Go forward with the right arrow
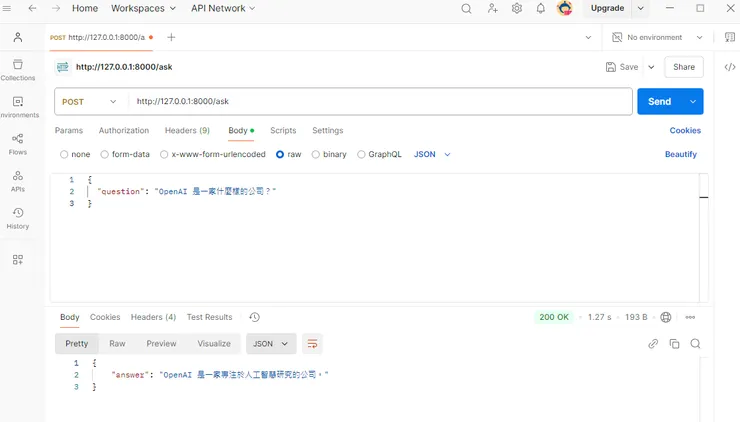Screen dimensions: 740x422 tap(56, 8)
